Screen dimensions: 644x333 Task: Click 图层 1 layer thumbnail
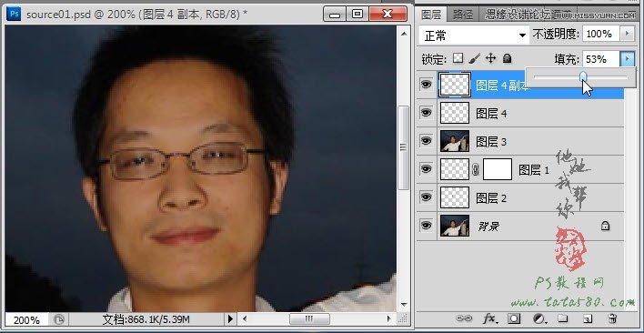[x=455, y=169]
